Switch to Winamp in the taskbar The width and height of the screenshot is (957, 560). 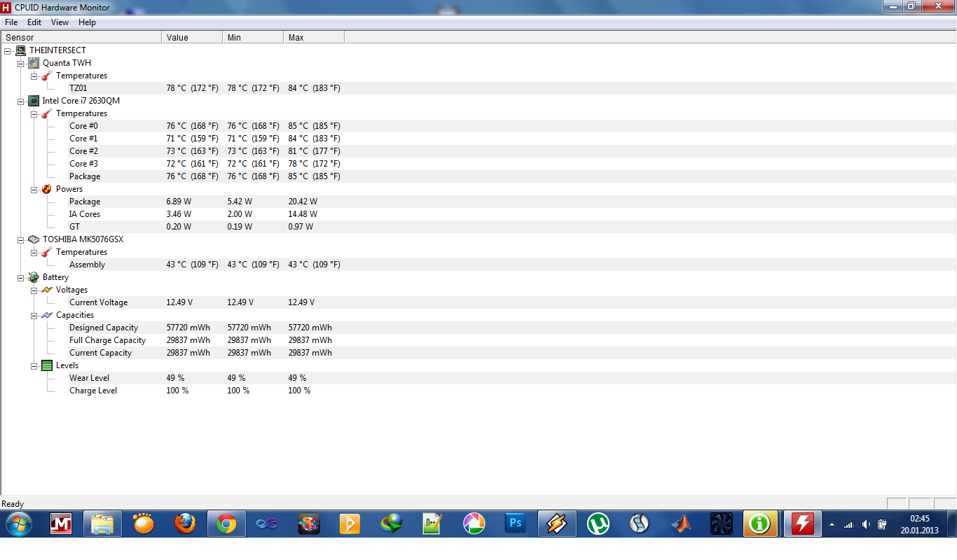[x=557, y=524]
